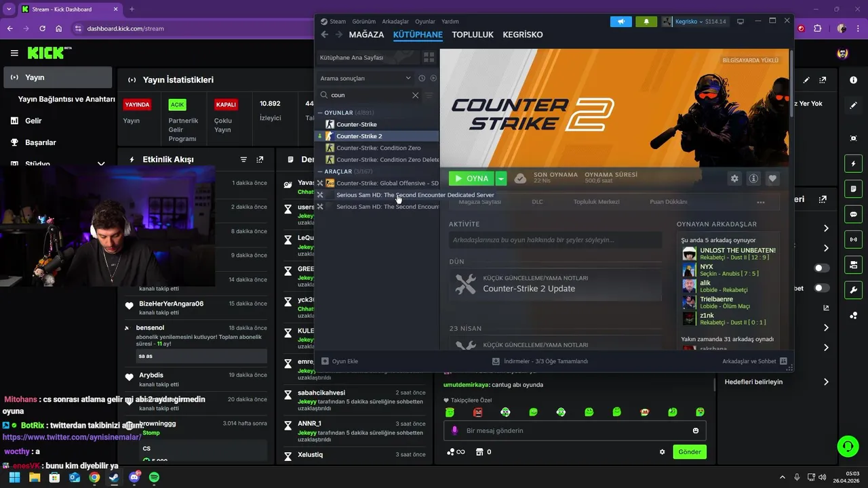
Task: Open Counter-Strike 2 settings gear
Action: point(734,179)
